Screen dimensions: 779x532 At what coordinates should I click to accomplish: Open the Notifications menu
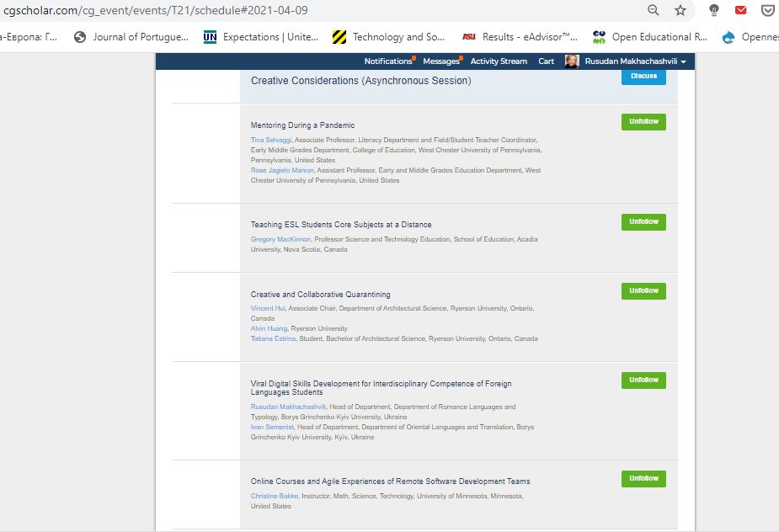point(387,61)
